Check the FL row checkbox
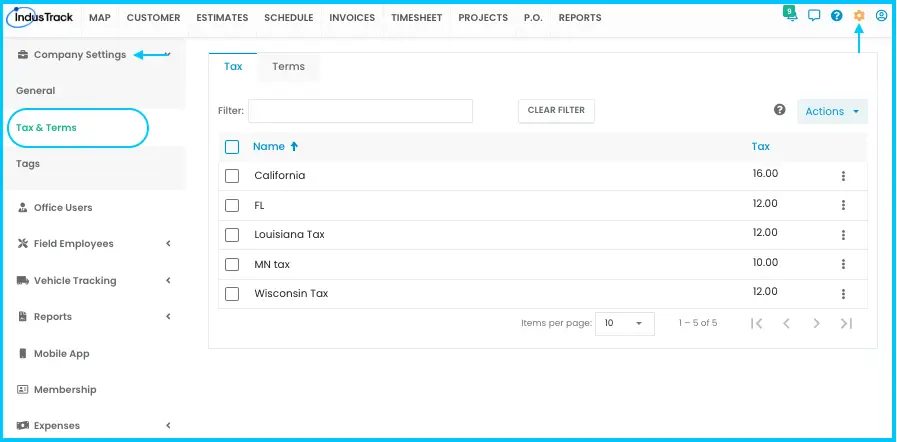 [232, 205]
